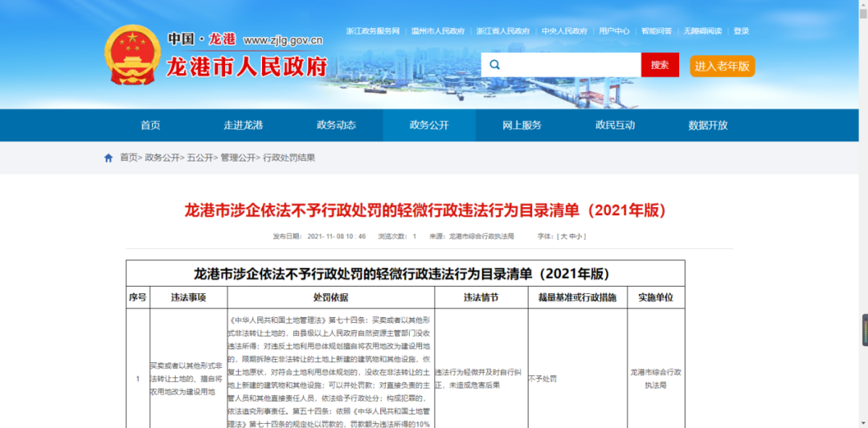Viewport: 868px width, 428px height.
Task: Click 管理公开 in the breadcrumb
Action: [238, 158]
